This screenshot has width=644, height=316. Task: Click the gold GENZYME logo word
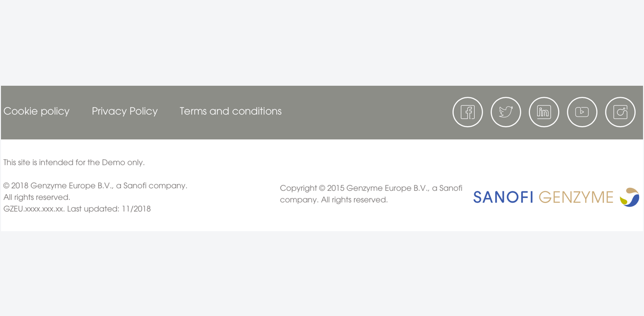tap(576, 197)
